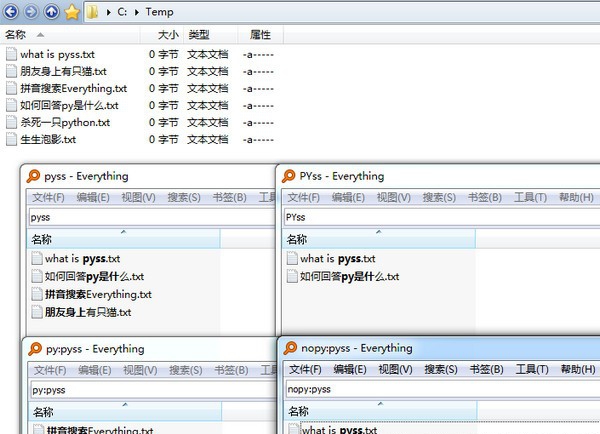
Task: Sort by 名称 header in py:pyss window
Action: click(x=126, y=411)
